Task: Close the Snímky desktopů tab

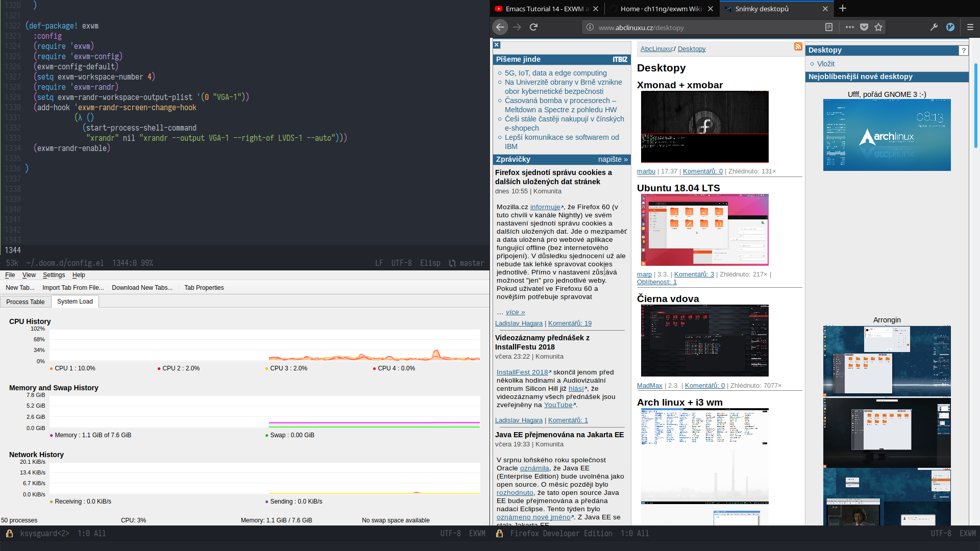Action: point(825,9)
